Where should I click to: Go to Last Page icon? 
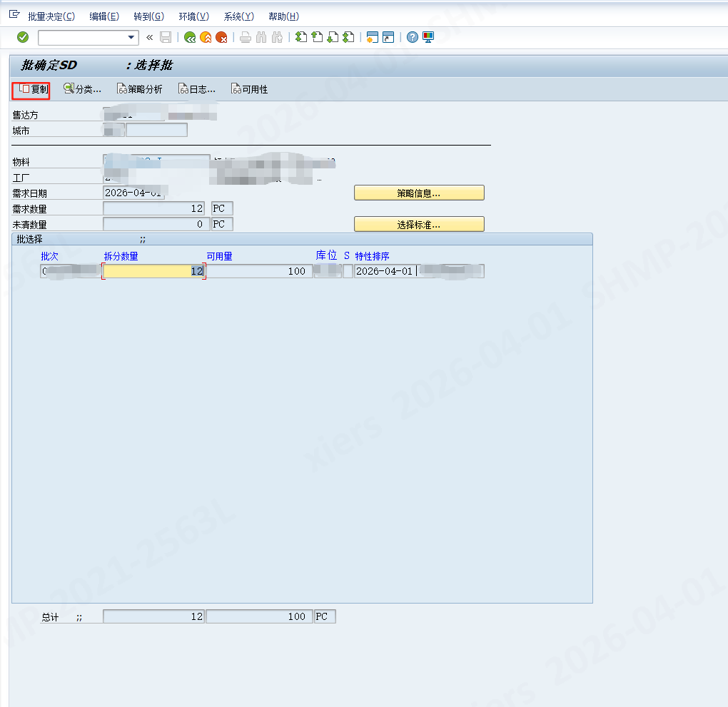349,37
